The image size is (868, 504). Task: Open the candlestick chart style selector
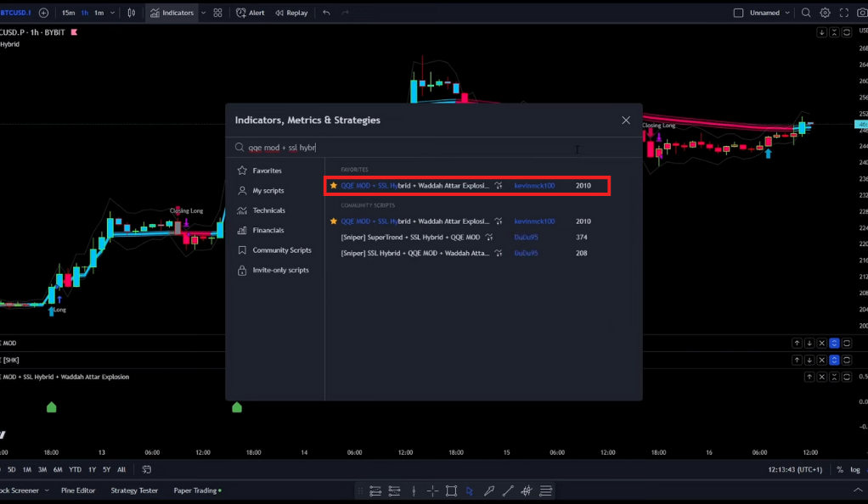131,13
